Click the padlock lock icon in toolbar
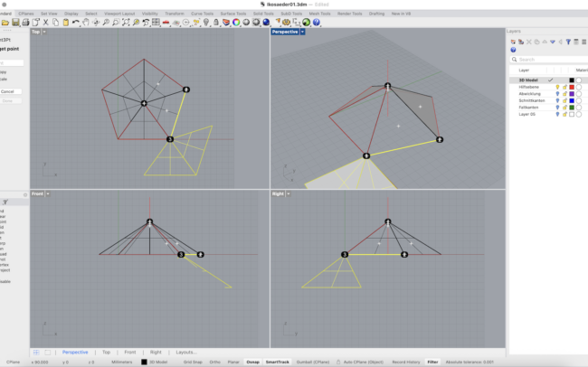 click(216, 23)
